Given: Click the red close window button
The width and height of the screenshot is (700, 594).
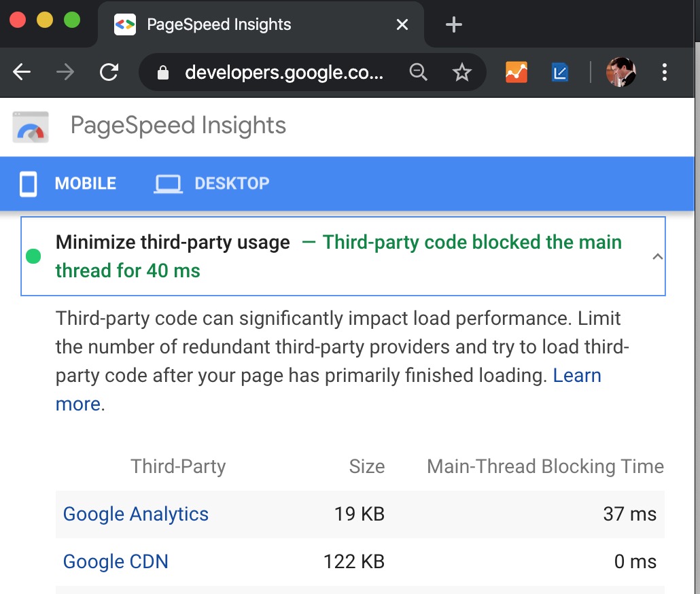Looking at the screenshot, I should [18, 20].
